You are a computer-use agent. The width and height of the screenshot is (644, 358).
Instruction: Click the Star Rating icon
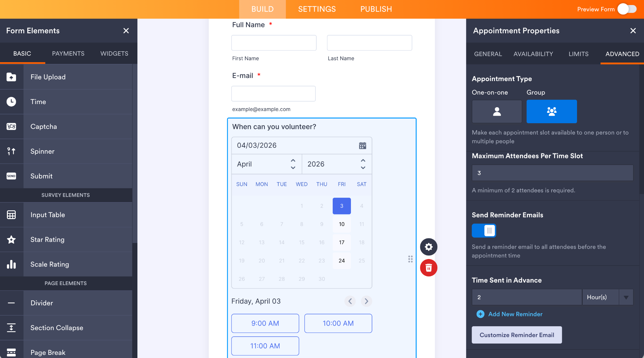[12, 240]
